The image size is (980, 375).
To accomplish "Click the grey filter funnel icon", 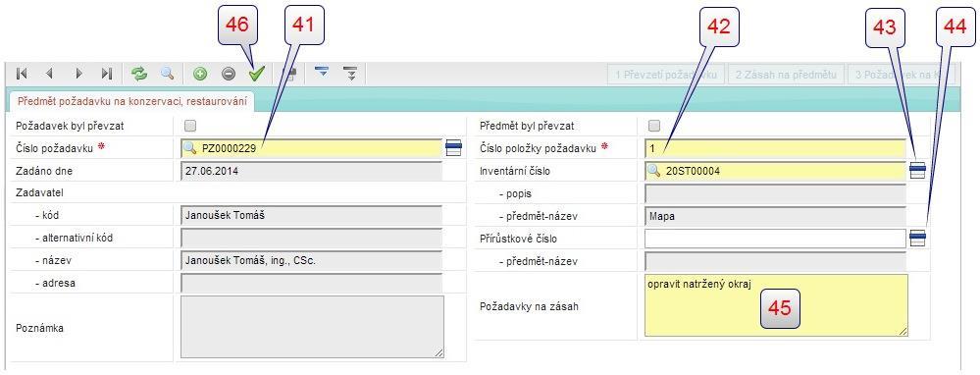I will click(x=351, y=74).
